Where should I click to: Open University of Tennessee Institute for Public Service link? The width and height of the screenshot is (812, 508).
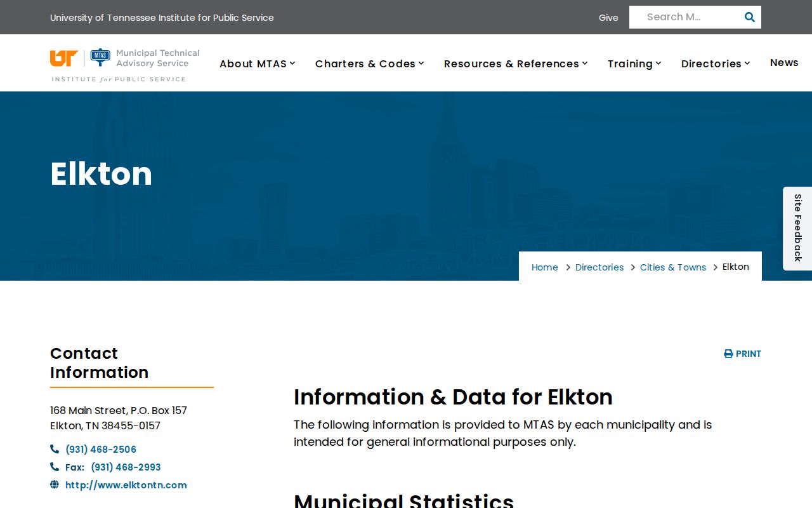tap(162, 18)
